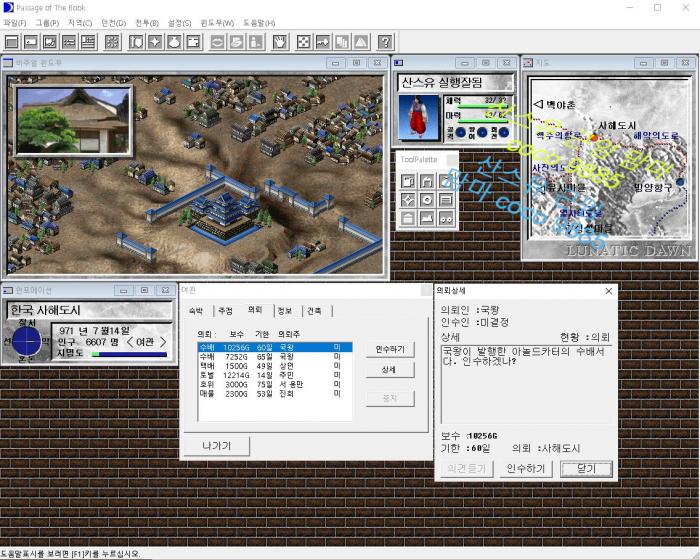700x560 pixels.
Task: Switch to the 숙박 tab
Action: 196,311
